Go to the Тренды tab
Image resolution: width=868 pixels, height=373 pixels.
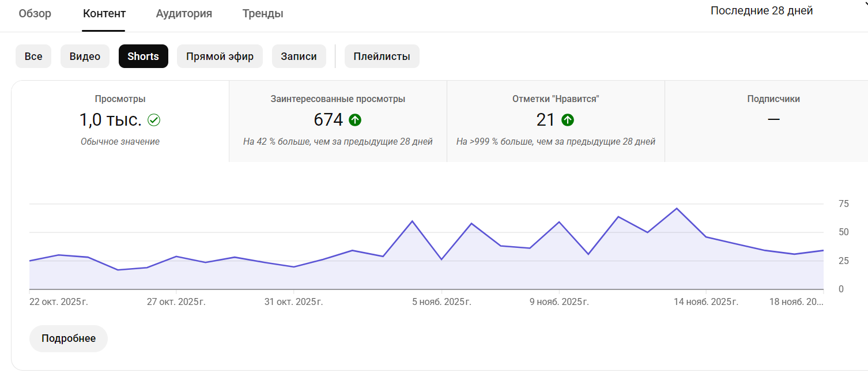tap(263, 14)
